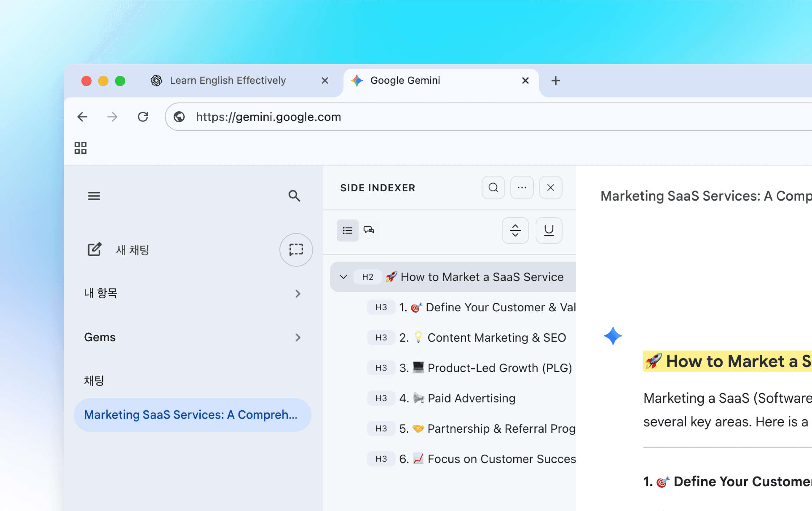Reload the Gemini page

[143, 117]
